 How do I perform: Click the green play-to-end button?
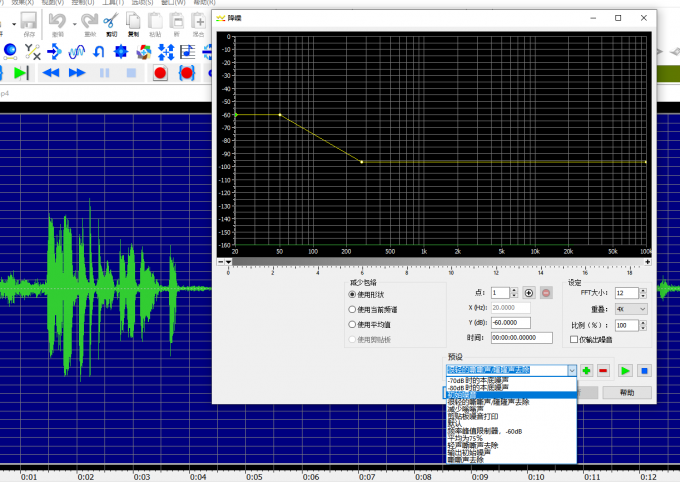coord(21,73)
